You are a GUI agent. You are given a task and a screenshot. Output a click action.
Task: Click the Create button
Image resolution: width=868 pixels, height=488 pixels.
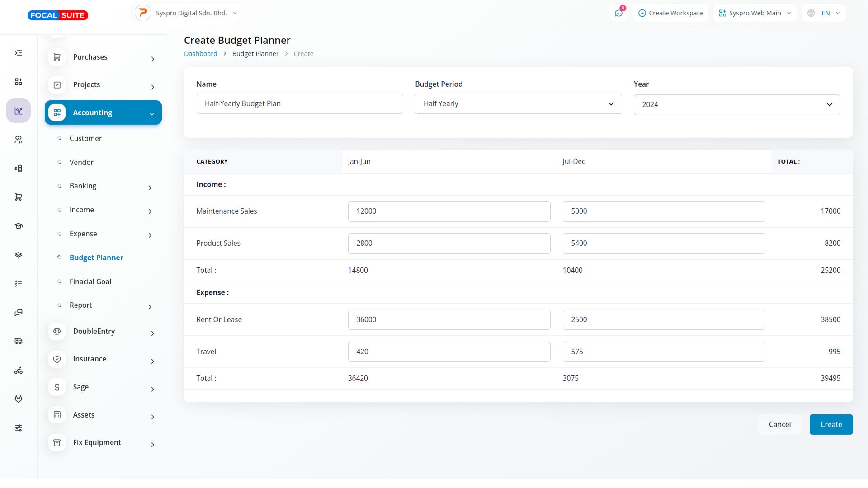[x=830, y=424]
